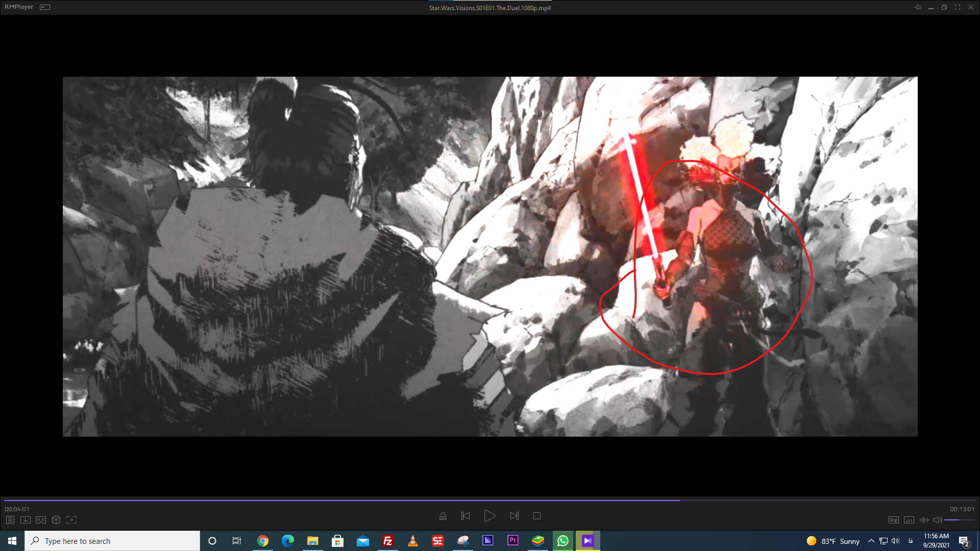Click compact mode icon beside KMPlayer logo
Image resolution: width=980 pixels, height=551 pixels.
tap(45, 7)
